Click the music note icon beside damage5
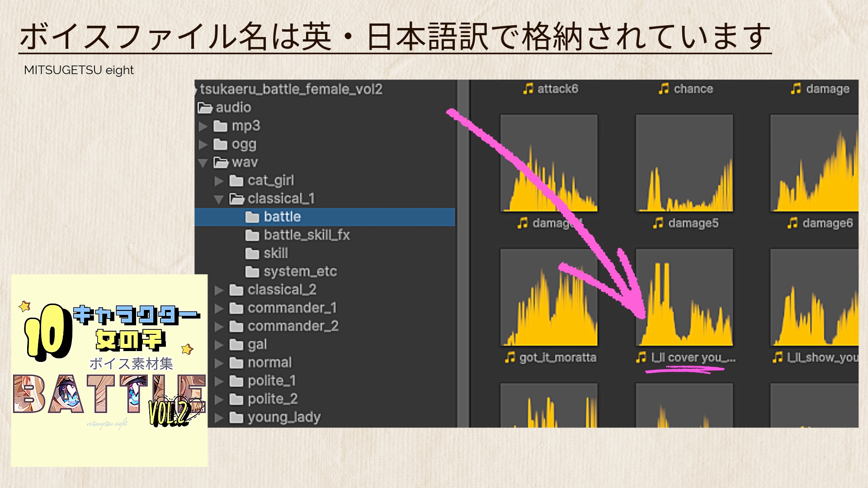This screenshot has height=488, width=868. (x=658, y=223)
